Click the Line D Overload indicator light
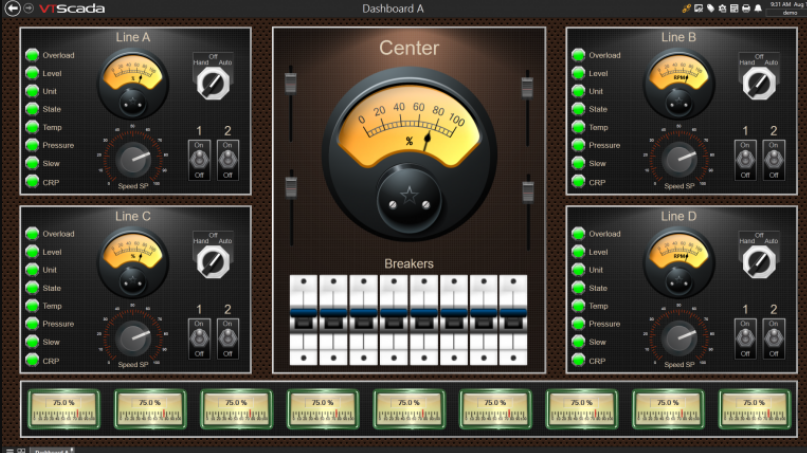Screen dimensions: 807x453 578,233
